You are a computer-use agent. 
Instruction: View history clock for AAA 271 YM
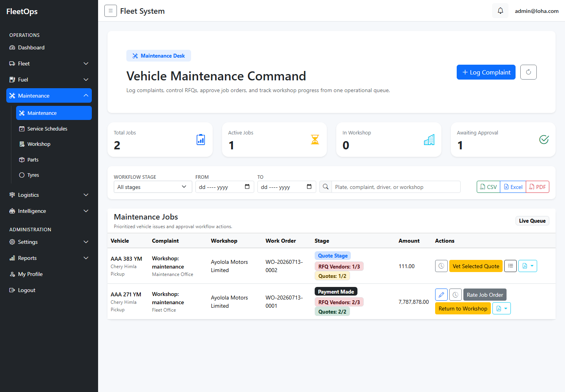455,295
